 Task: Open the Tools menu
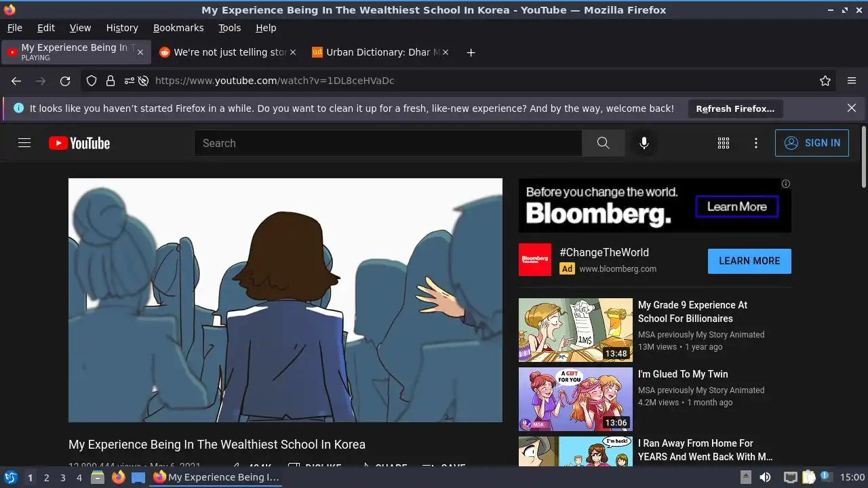pos(230,28)
